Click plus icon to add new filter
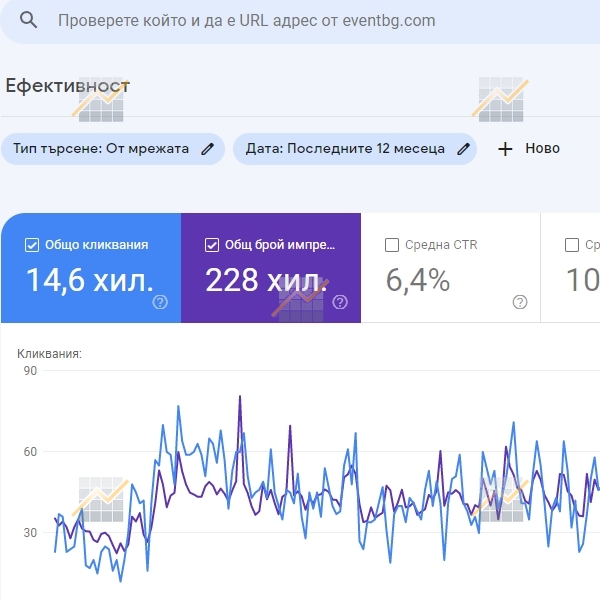 505,149
